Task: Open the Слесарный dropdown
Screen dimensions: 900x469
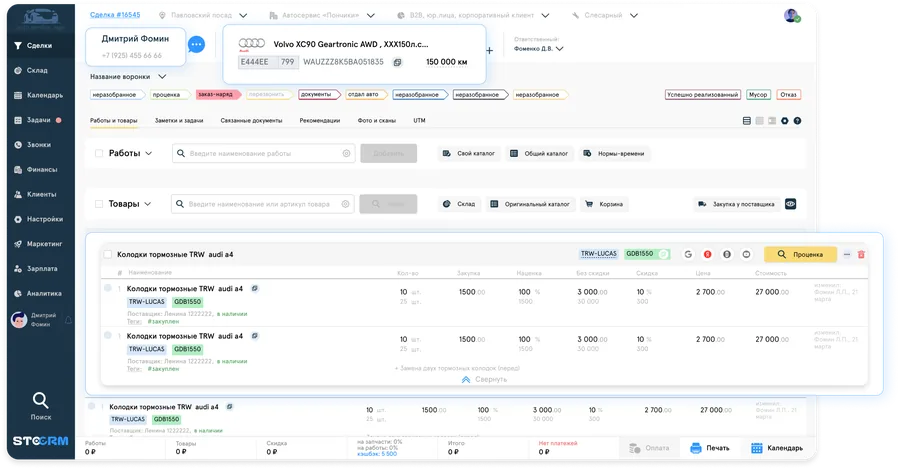Action: pyautogui.click(x=634, y=15)
